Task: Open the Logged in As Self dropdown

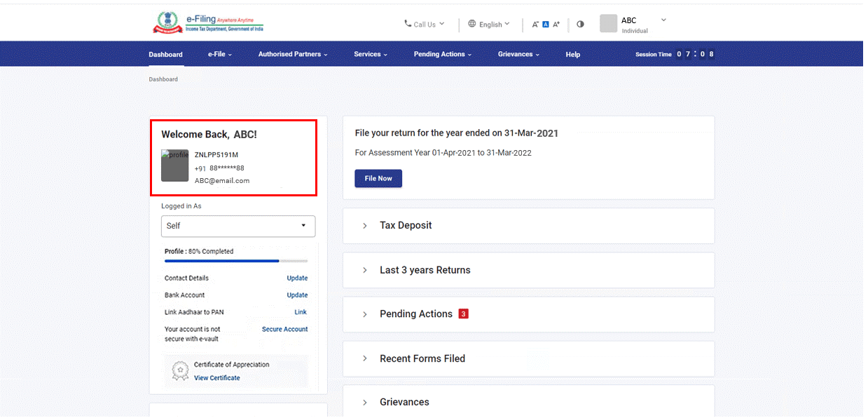Action: [x=238, y=226]
